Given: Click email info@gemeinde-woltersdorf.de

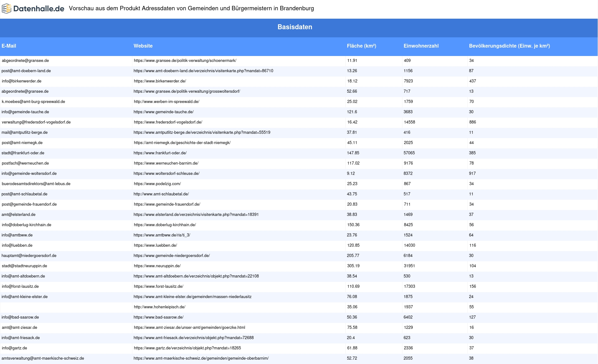Looking at the screenshot, I should click(x=29, y=174).
